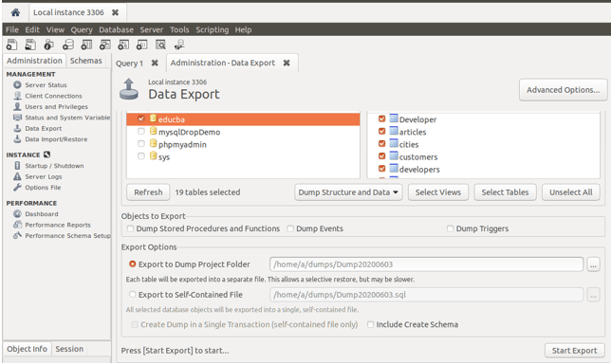Viewport: 611px width, 364px height.
Task: Enable Dump Stored Procedures and Functions
Action: (131, 228)
